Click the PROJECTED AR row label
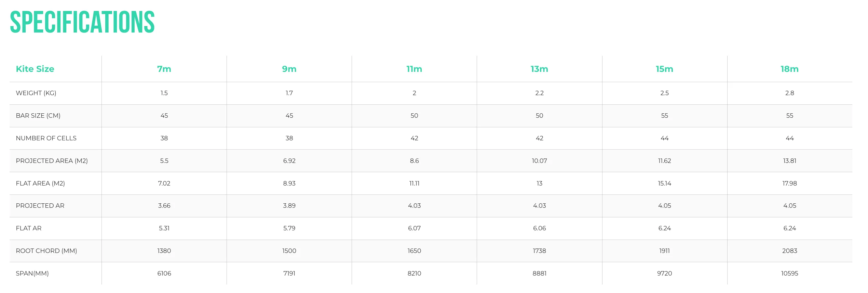 tap(40, 206)
